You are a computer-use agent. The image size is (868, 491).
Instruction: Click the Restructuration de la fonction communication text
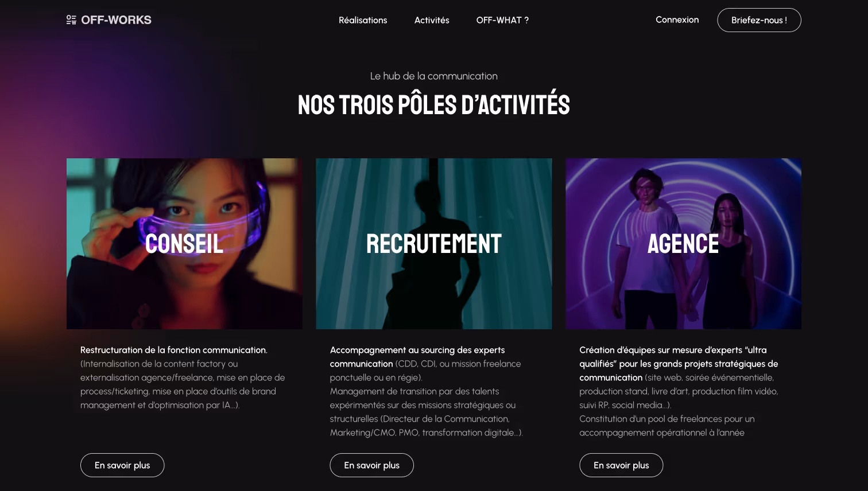point(174,350)
